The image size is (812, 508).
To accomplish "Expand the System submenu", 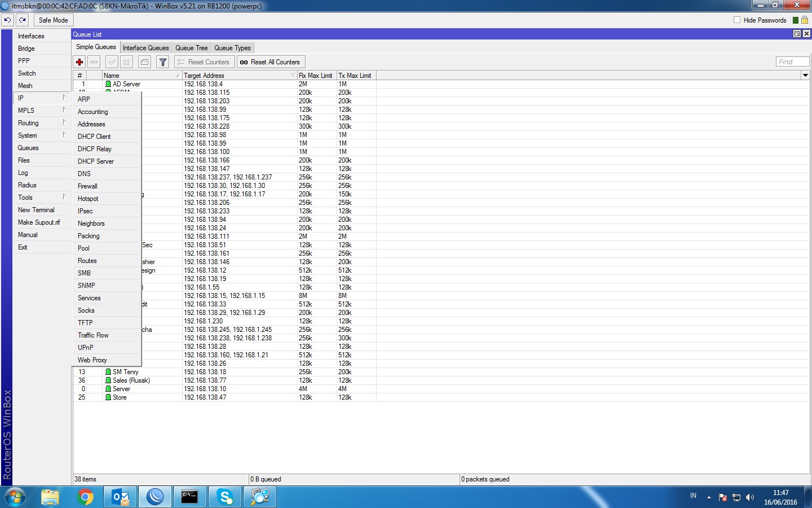I will 42,135.
